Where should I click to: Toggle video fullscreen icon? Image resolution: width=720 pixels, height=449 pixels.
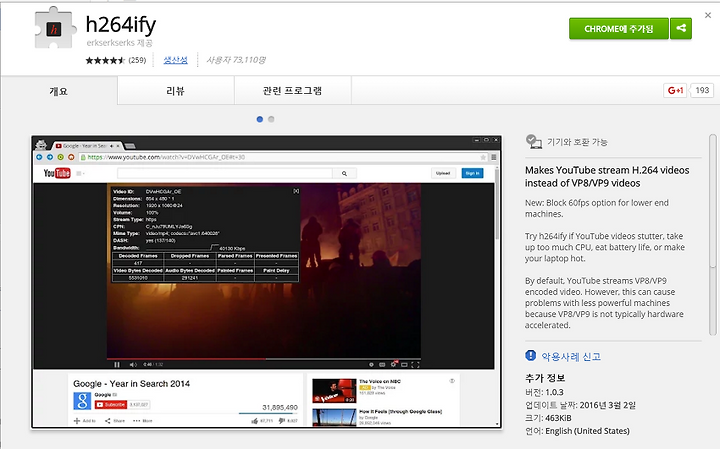pos(415,365)
